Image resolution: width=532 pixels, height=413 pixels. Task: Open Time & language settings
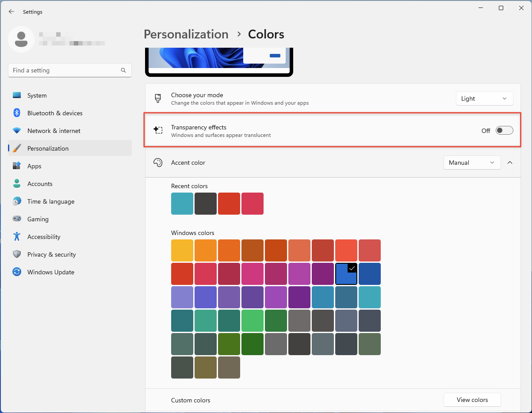click(70, 201)
